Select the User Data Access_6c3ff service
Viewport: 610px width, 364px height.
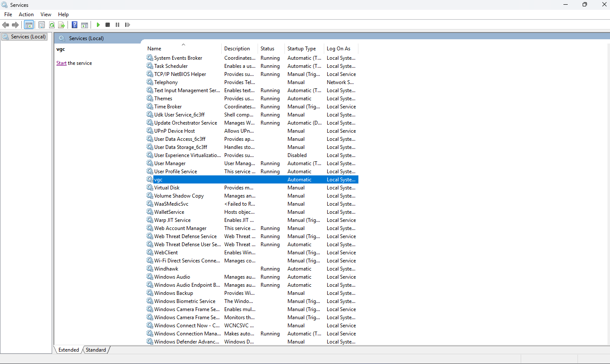252,139
